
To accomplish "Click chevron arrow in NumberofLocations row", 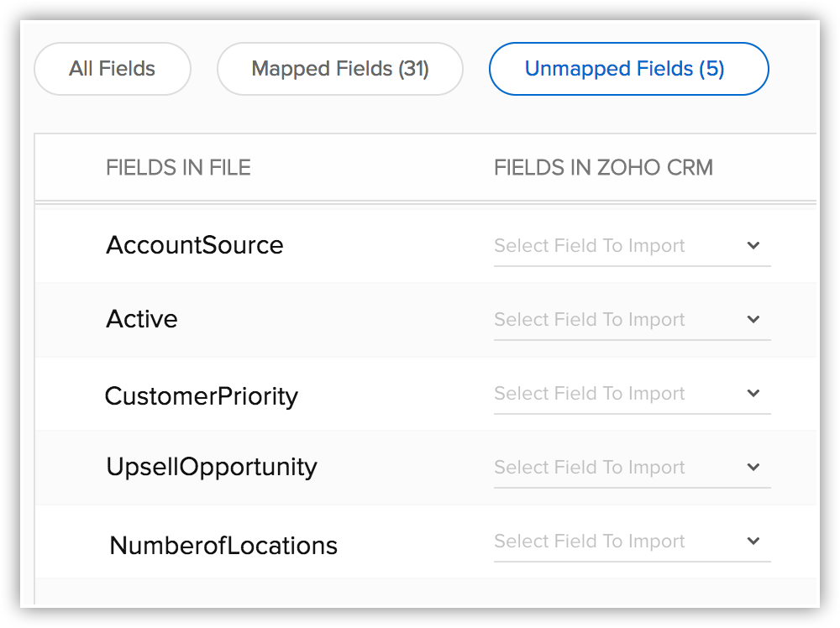I will pos(753,542).
